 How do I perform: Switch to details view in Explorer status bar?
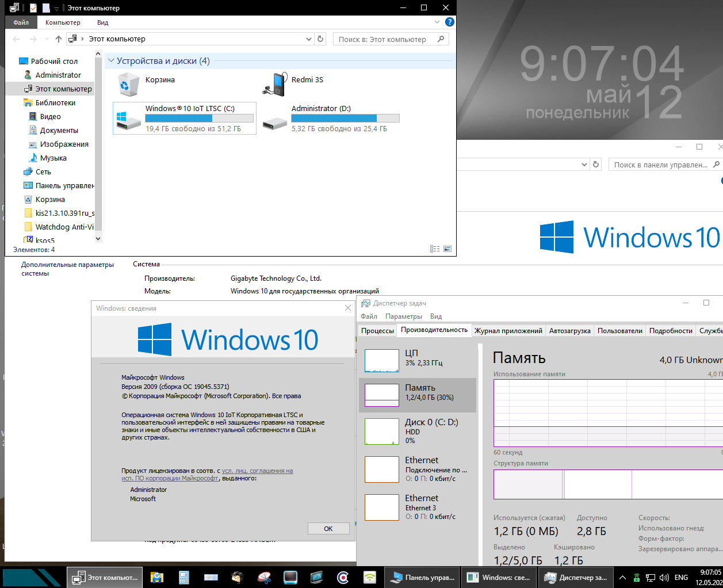435,249
